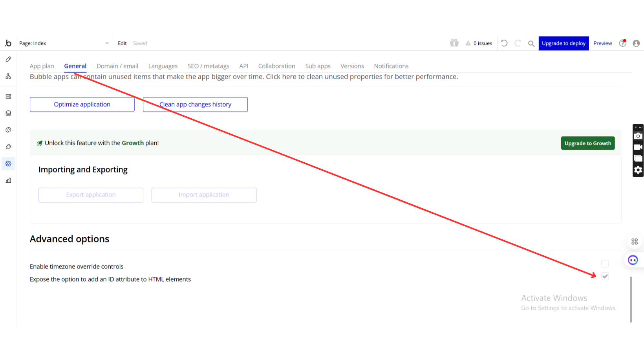Viewport: 644px width, 363px height.
Task: Open the Data tab database icon
Action: (8, 114)
